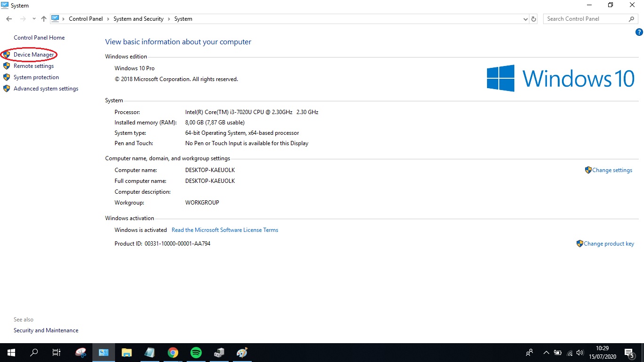
Task: Select System and Security in breadcrumb
Action: [x=139, y=19]
